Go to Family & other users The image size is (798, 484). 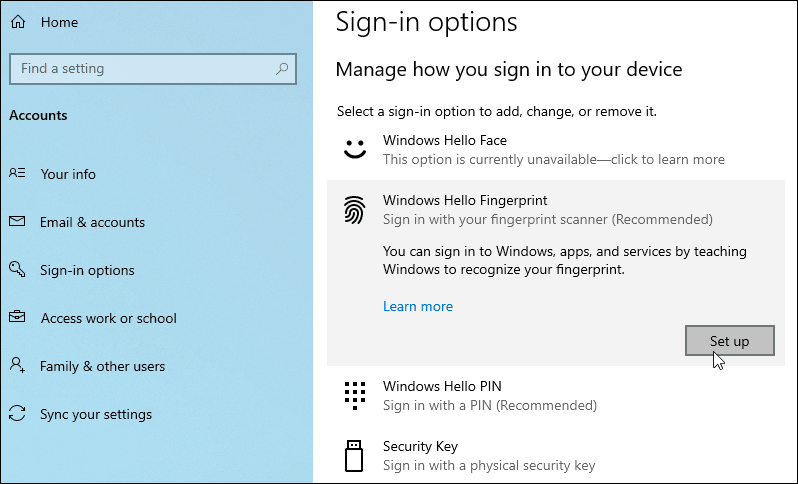click(x=102, y=366)
